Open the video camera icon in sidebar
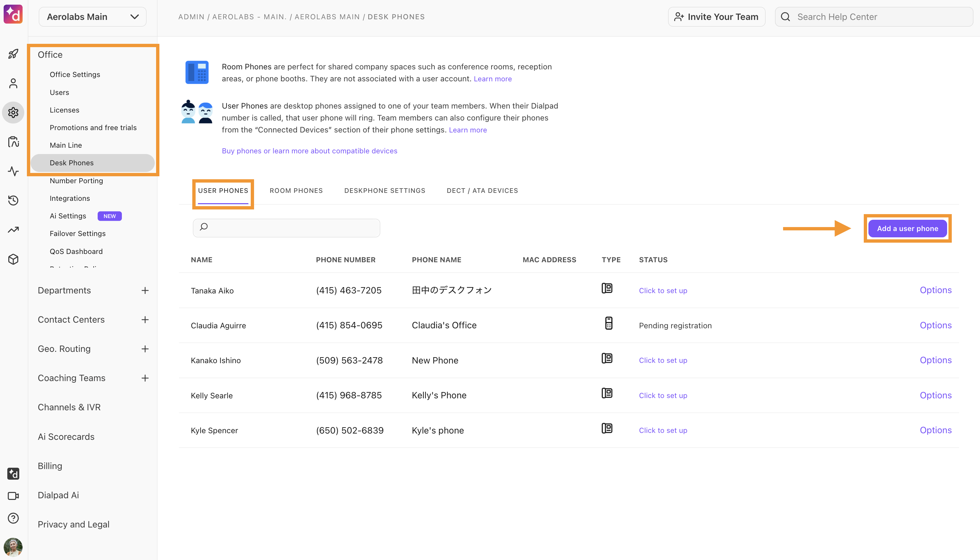This screenshot has height=560, width=980. [x=13, y=496]
